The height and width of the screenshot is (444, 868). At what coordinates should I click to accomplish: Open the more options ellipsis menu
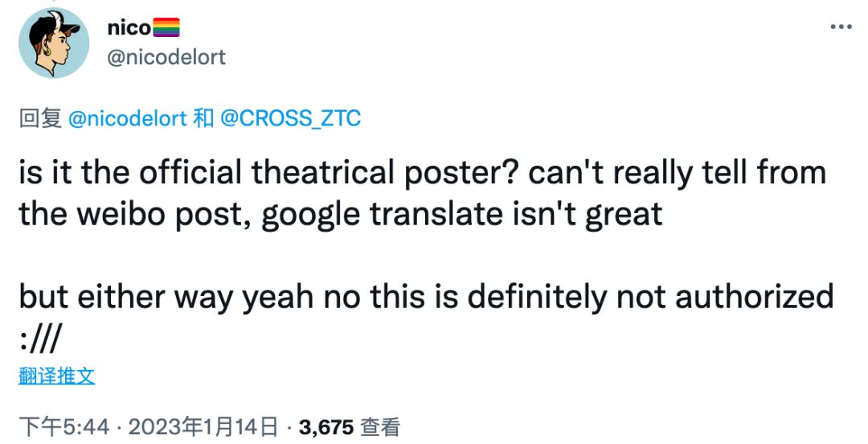pyautogui.click(x=840, y=27)
